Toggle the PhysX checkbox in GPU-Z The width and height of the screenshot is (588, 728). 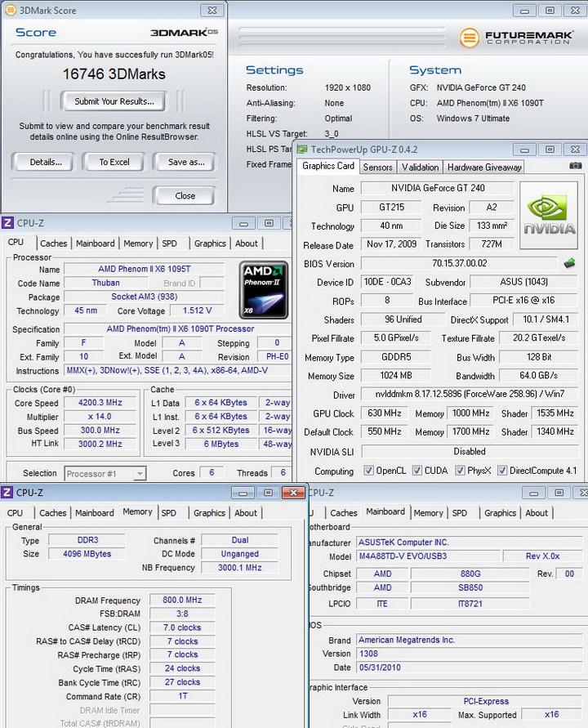460,471
